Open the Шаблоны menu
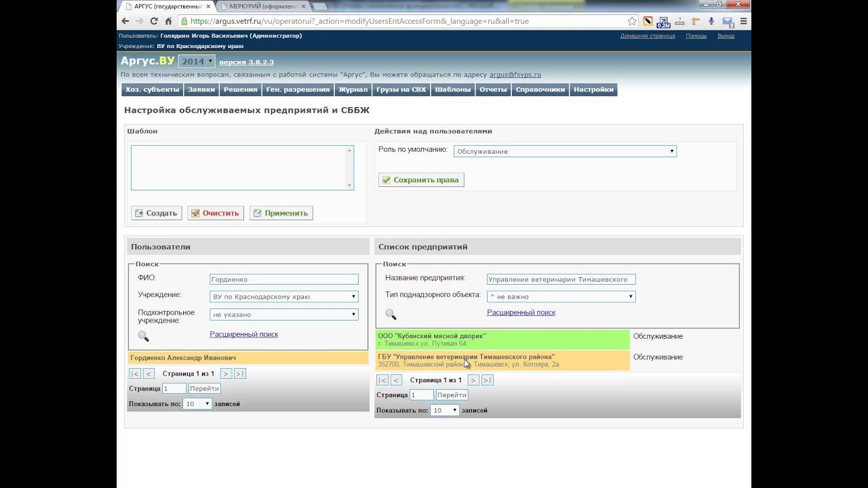868x488 pixels. (453, 89)
